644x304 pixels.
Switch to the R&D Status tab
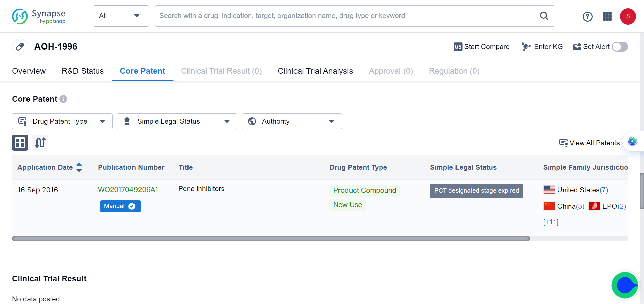pyautogui.click(x=83, y=71)
